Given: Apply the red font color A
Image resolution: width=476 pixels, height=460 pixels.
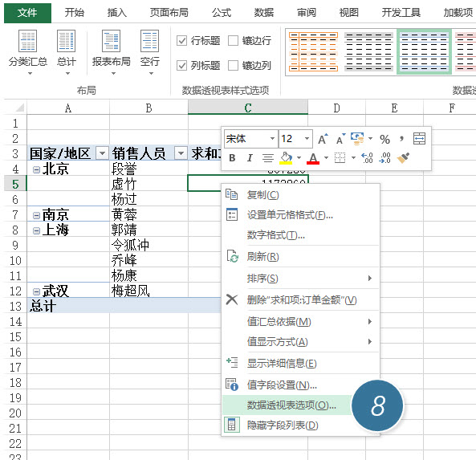Looking at the screenshot, I should tap(313, 158).
